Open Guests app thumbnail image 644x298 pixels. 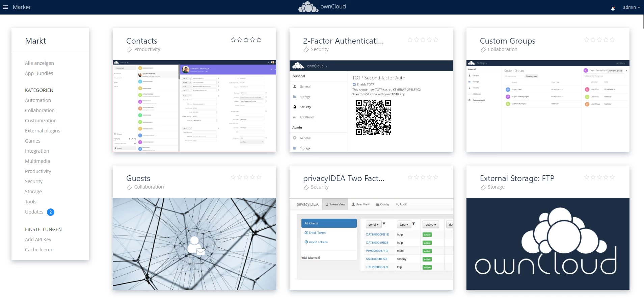pyautogui.click(x=194, y=244)
